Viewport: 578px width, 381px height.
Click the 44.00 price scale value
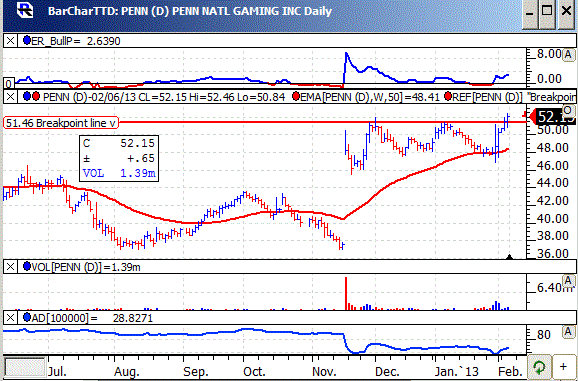[x=553, y=183]
